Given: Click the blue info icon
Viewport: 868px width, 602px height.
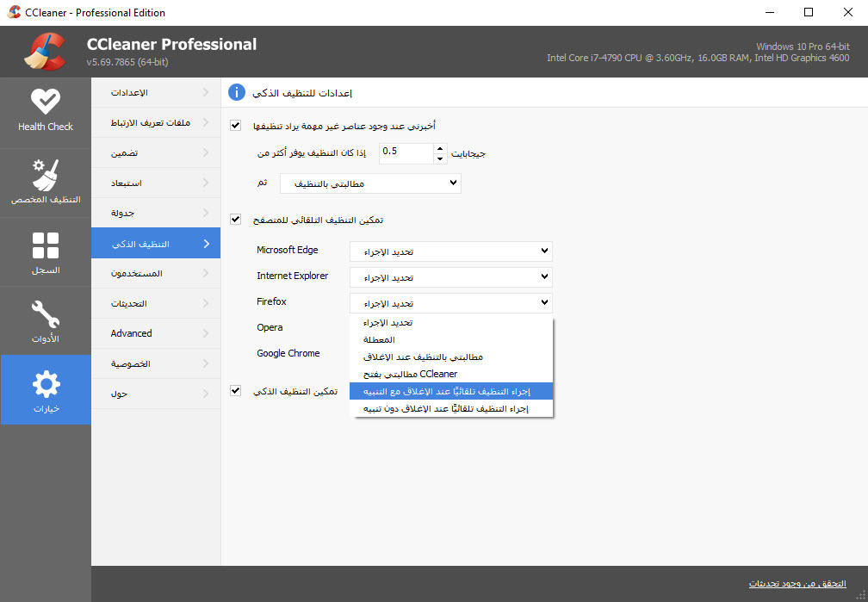Looking at the screenshot, I should 236,92.
